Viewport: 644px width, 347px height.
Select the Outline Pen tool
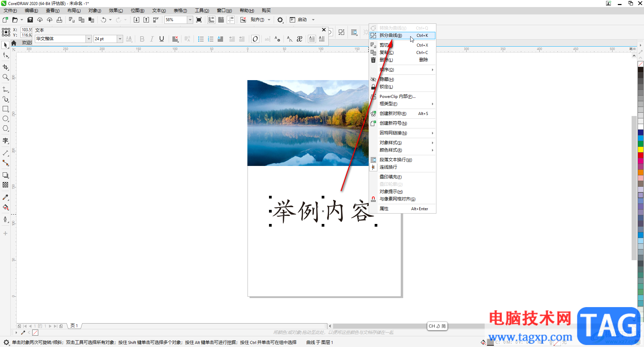tap(5, 220)
